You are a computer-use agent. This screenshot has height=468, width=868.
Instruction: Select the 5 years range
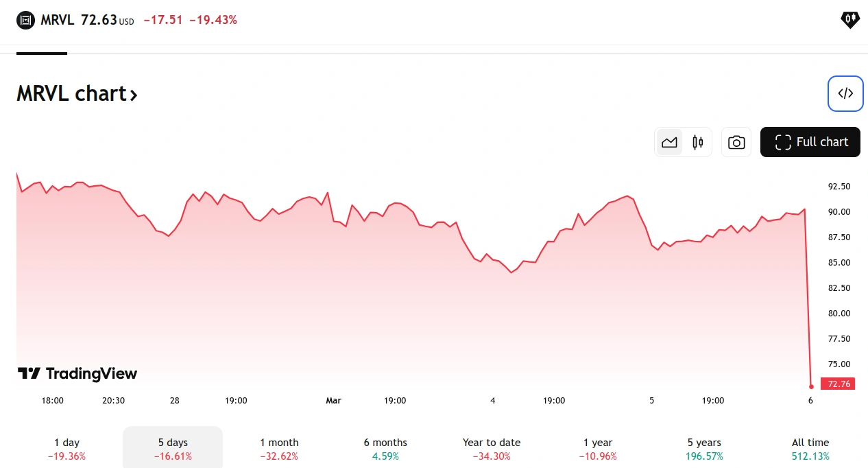coord(704,449)
